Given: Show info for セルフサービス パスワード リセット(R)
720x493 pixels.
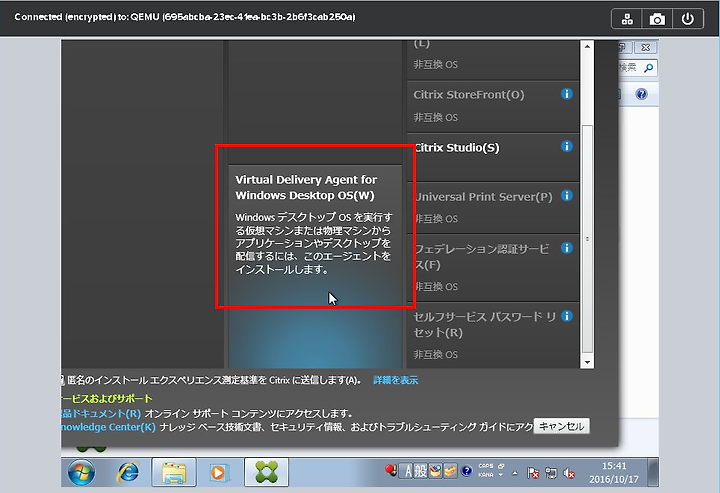Looking at the screenshot, I should (x=567, y=316).
